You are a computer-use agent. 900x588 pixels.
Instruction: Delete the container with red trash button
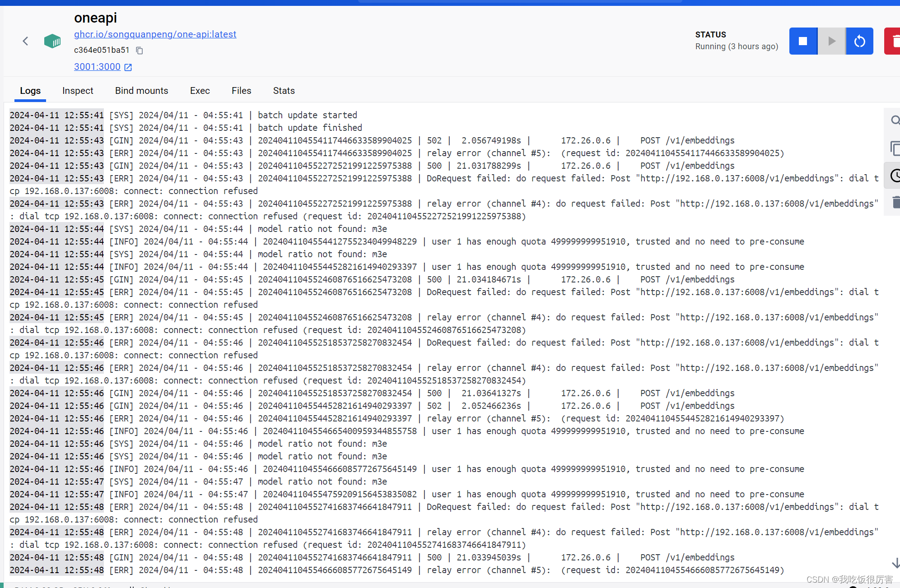coord(894,41)
